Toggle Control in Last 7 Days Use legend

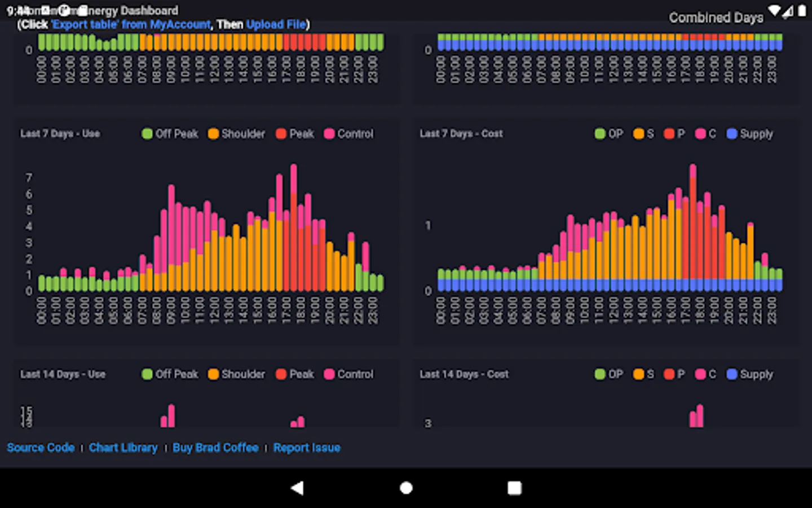(x=349, y=134)
